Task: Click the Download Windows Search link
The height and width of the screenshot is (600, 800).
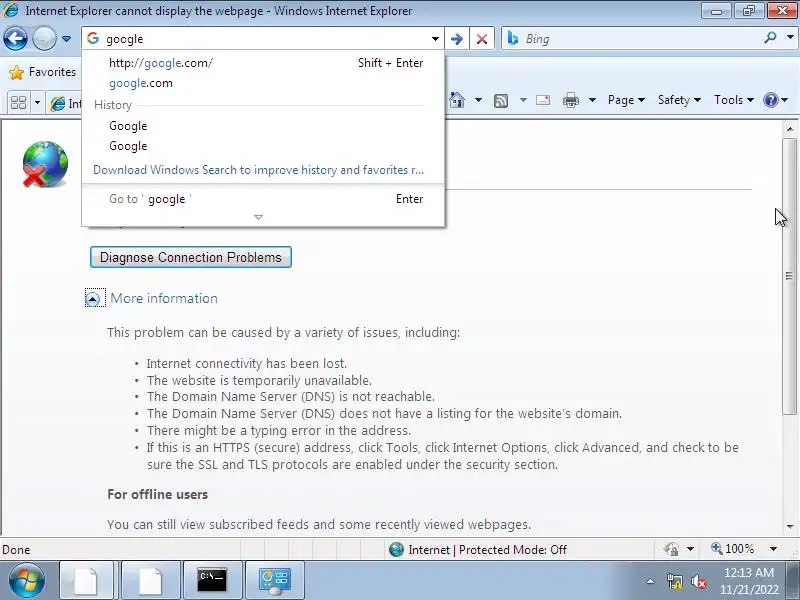Action: point(258,170)
